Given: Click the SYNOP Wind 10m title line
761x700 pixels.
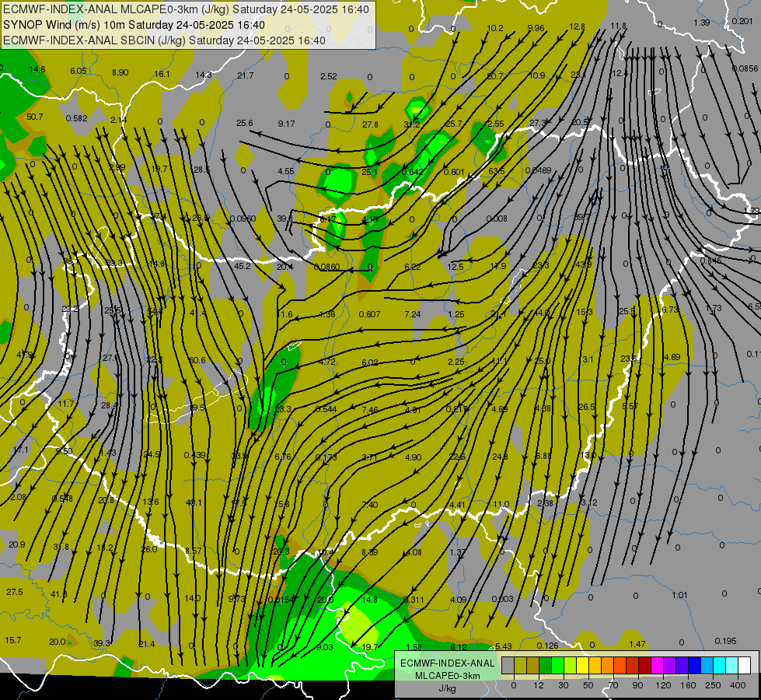Looking at the screenshot, I should (134, 25).
